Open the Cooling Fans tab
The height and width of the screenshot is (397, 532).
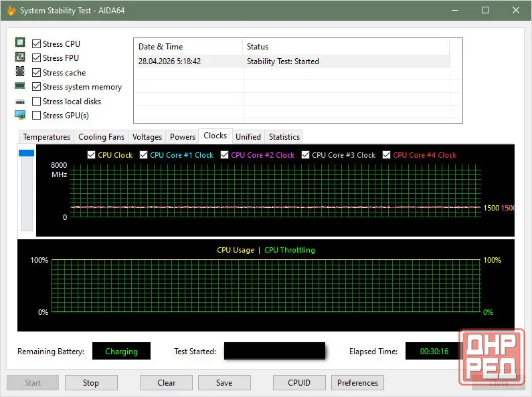[x=101, y=137]
